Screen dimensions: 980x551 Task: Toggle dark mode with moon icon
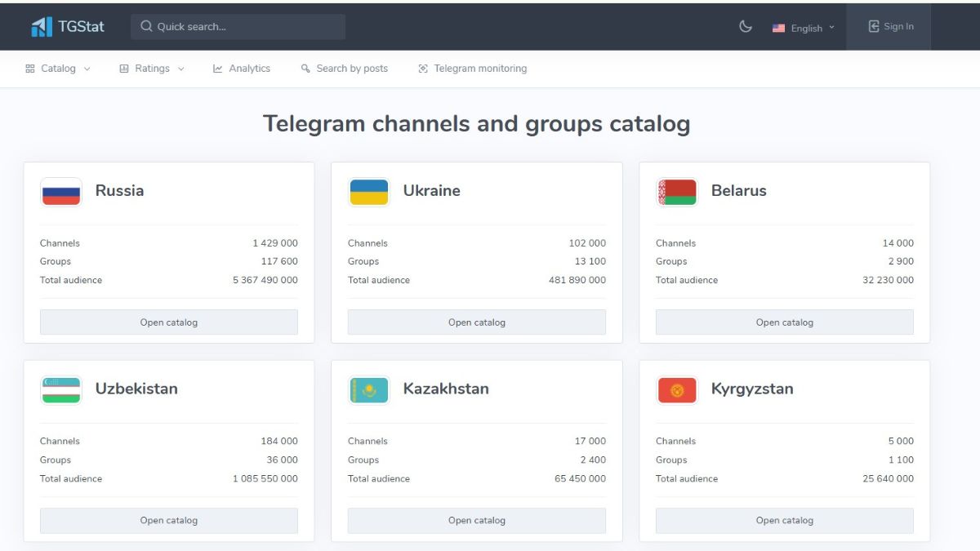pos(745,27)
